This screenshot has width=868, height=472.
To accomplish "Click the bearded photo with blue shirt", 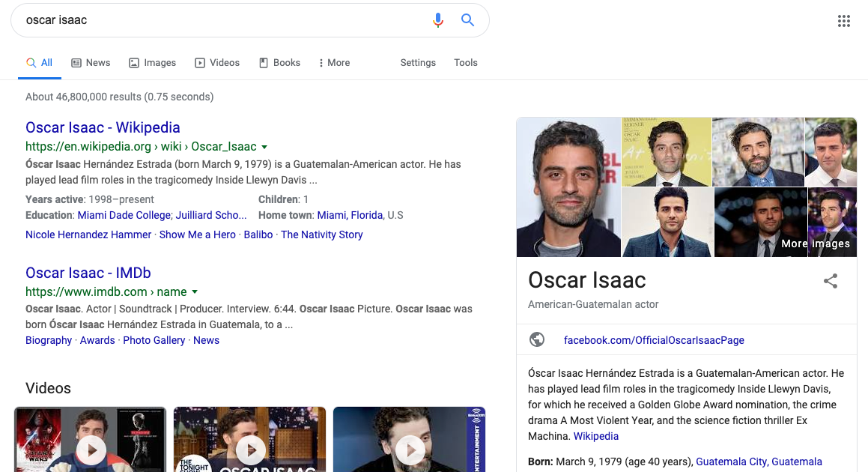I will point(758,152).
